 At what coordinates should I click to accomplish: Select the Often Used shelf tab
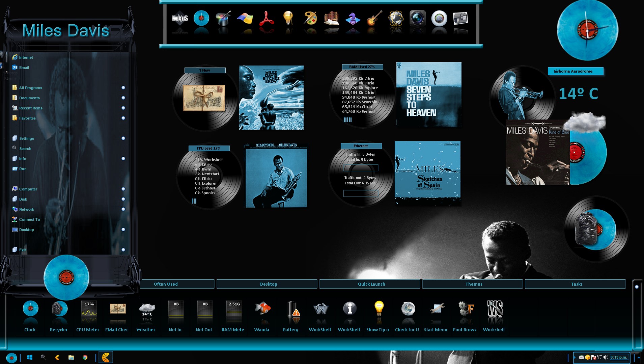[x=166, y=284]
